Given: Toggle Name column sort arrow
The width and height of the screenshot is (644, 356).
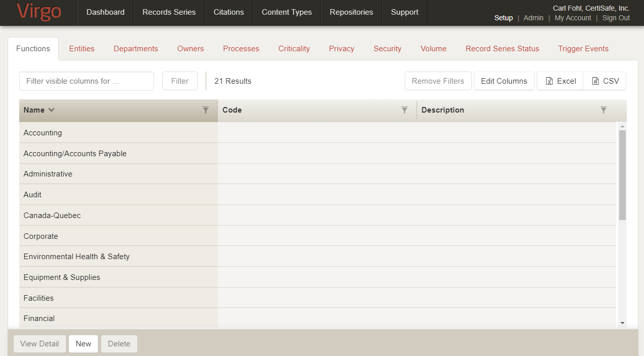Looking at the screenshot, I should pos(51,110).
